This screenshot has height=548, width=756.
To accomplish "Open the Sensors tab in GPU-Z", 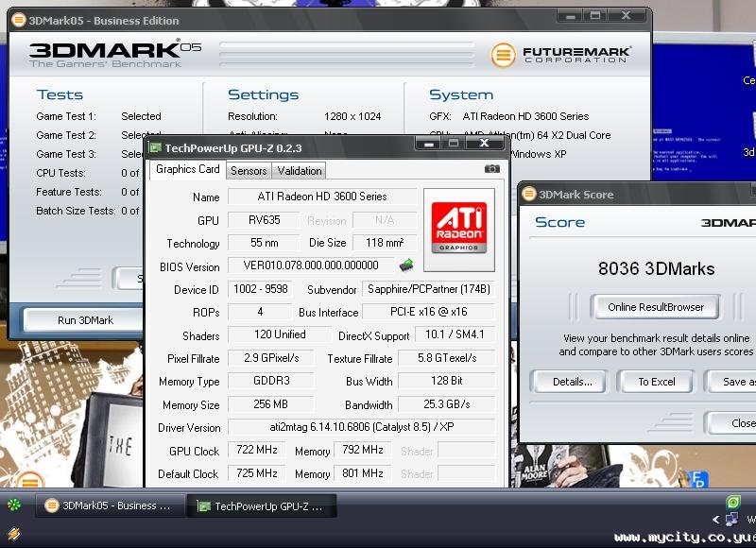I will click(249, 171).
